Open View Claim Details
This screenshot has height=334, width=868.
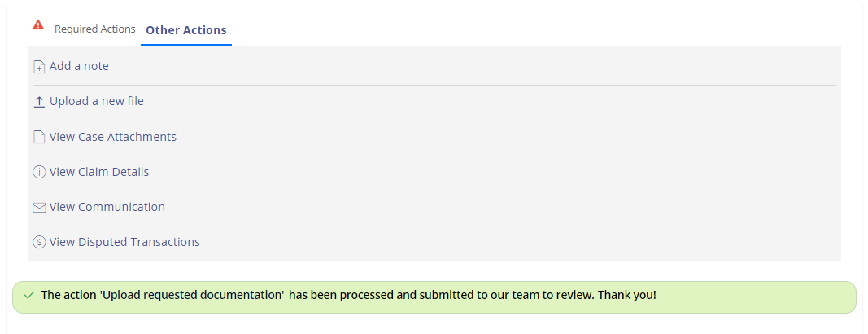tap(99, 172)
